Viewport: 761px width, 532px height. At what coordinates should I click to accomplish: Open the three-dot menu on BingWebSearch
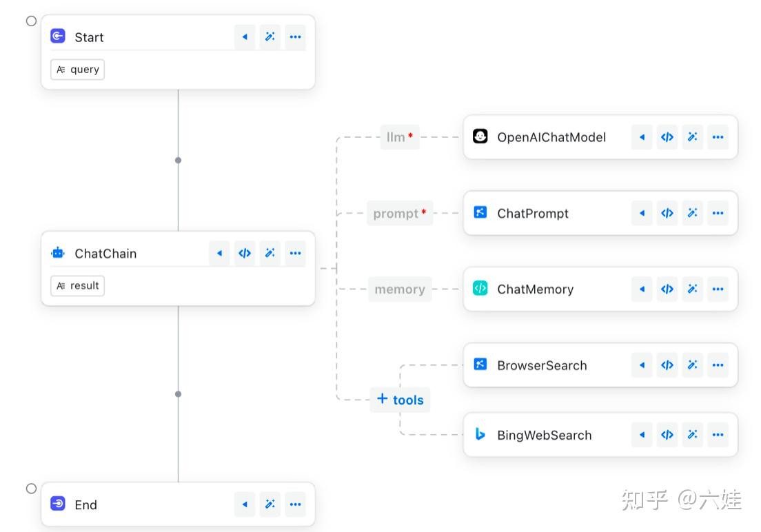(x=718, y=435)
